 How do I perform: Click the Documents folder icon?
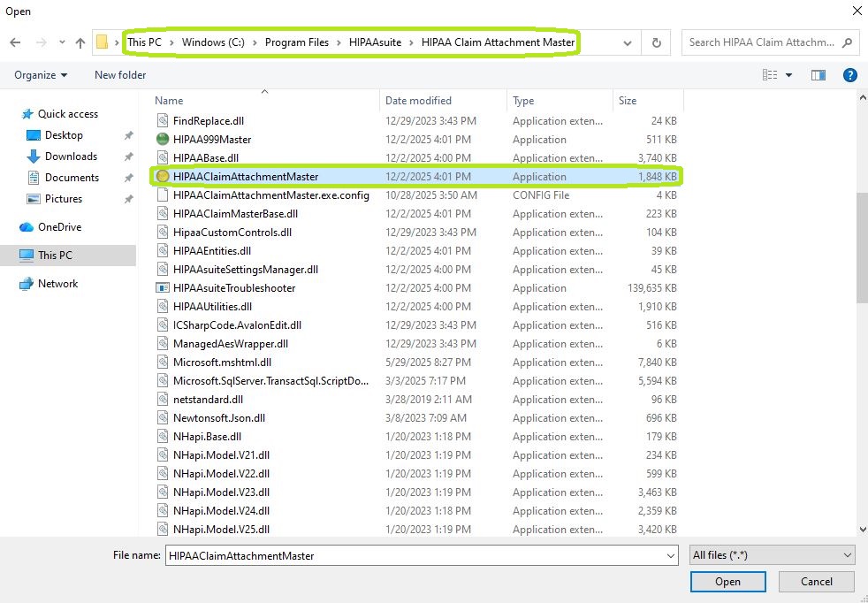pos(34,177)
